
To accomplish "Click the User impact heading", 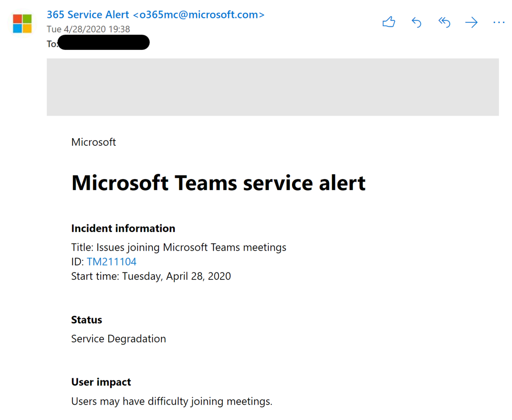I will (x=101, y=382).
